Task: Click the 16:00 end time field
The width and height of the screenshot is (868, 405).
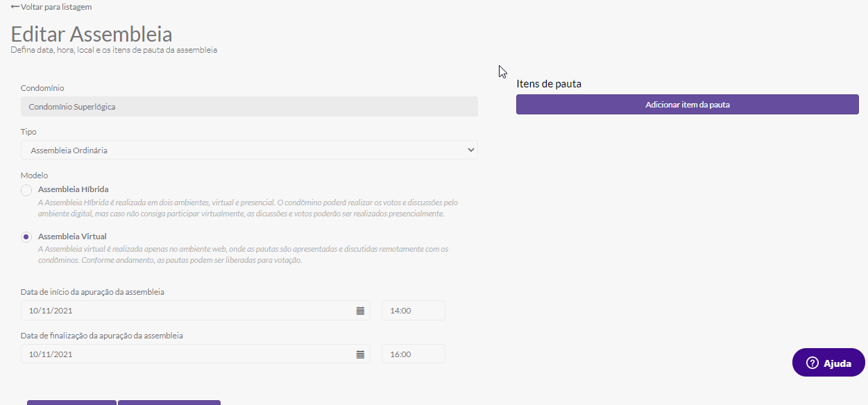Action: tap(414, 354)
